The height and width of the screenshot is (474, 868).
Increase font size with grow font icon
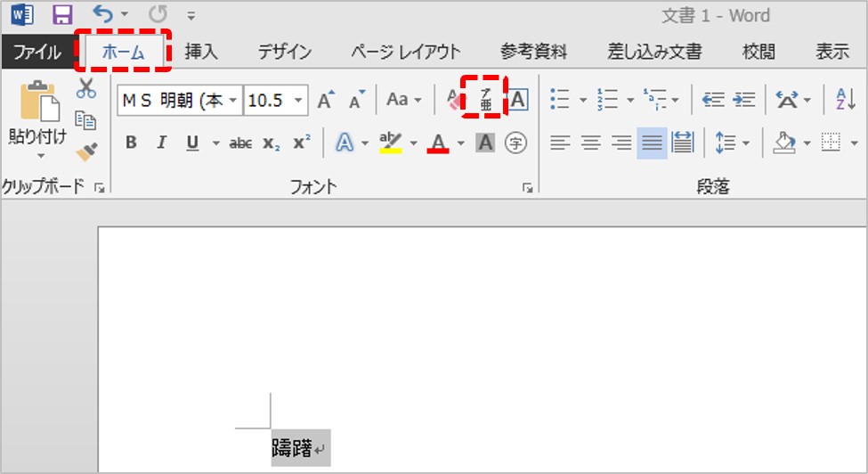(326, 100)
